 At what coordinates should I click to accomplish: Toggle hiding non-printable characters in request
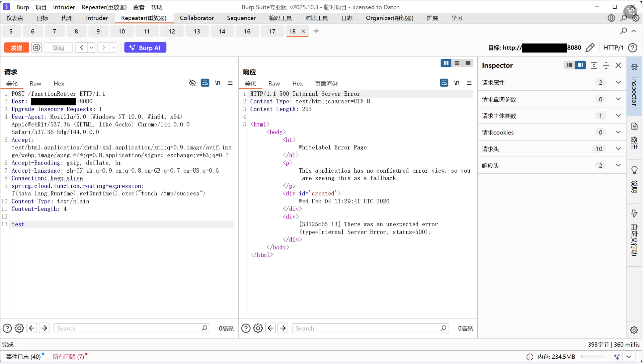click(192, 83)
